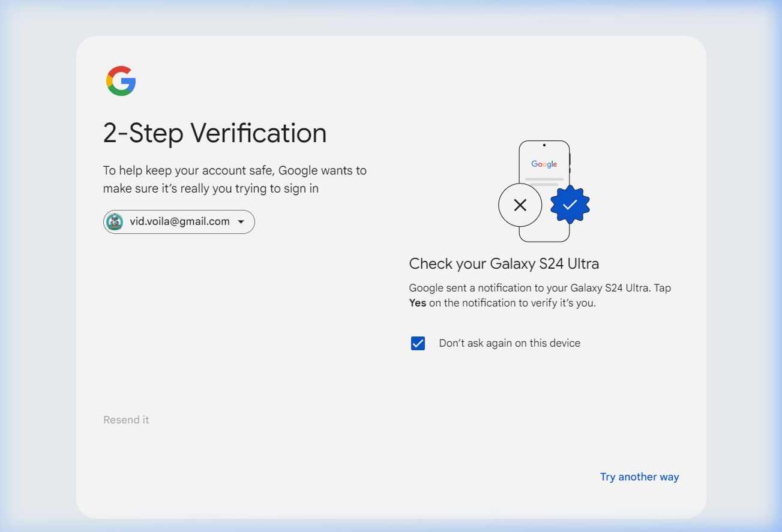Choose "Try another way" to verify

point(639,477)
